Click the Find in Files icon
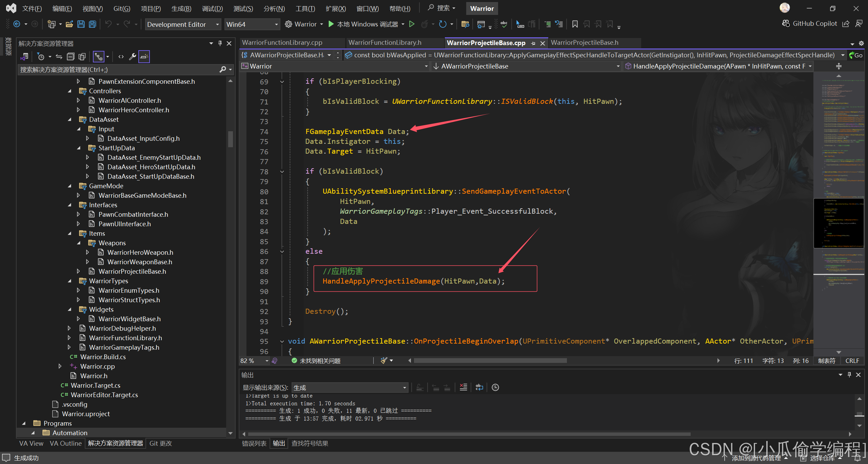 [465, 24]
